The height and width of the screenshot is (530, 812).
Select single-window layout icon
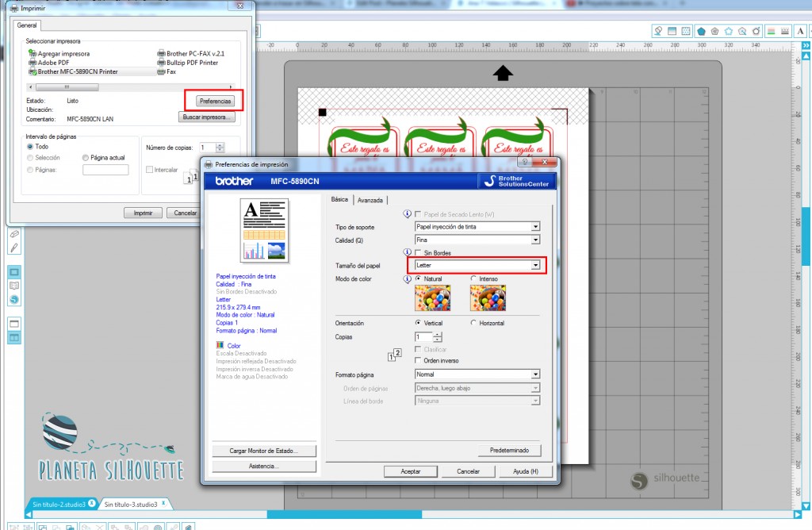14,324
